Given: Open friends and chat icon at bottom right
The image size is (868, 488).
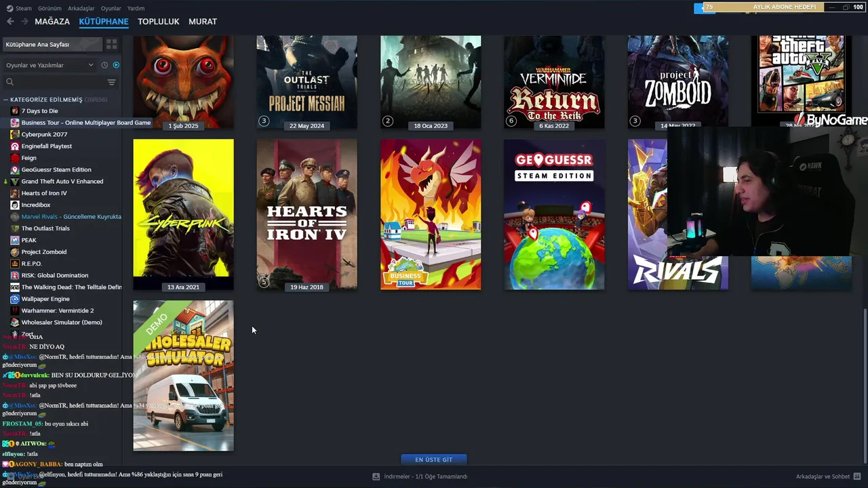Looking at the screenshot, I should [x=858, y=476].
